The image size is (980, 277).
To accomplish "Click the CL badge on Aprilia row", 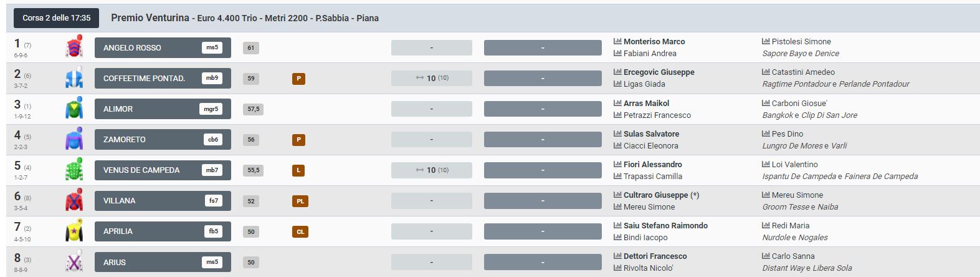I will (300, 231).
